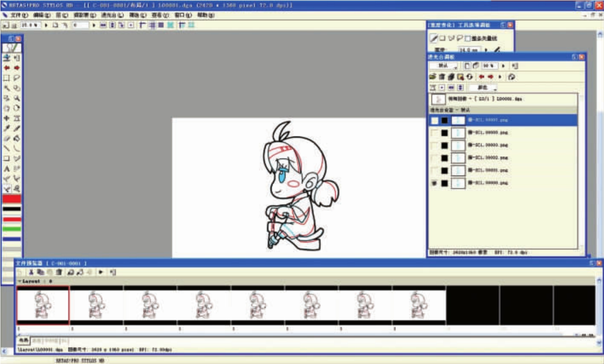
Task: Select the rectangle shape tool in toolbox
Action: [6, 158]
